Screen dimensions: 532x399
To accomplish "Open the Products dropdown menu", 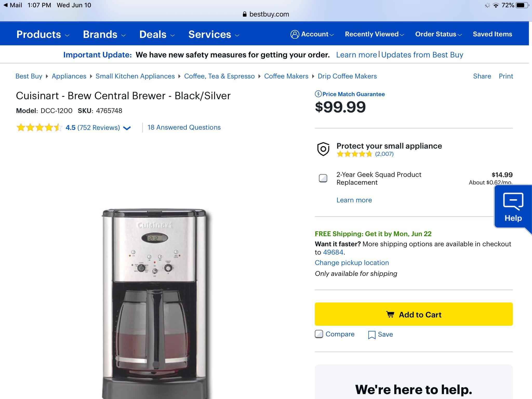I will click(43, 35).
